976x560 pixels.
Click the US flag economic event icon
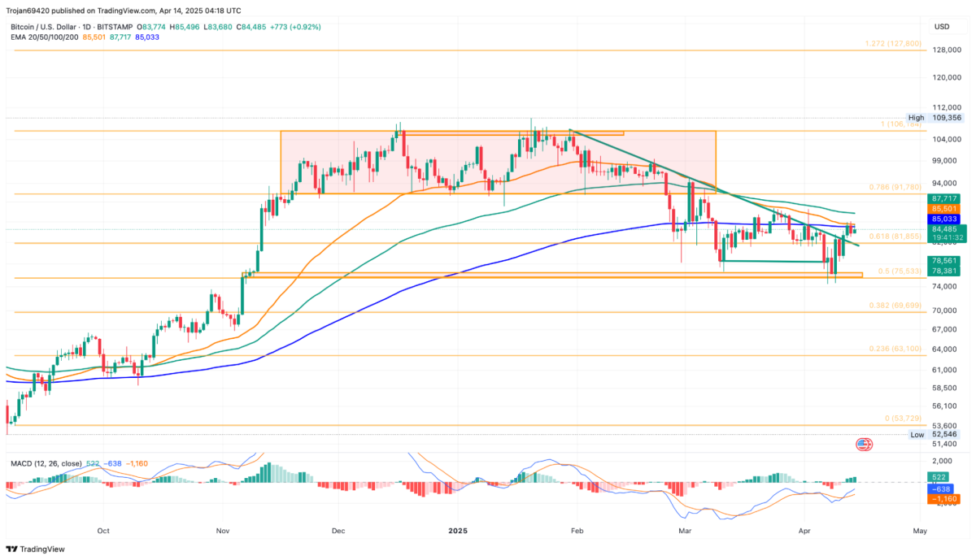click(x=864, y=444)
